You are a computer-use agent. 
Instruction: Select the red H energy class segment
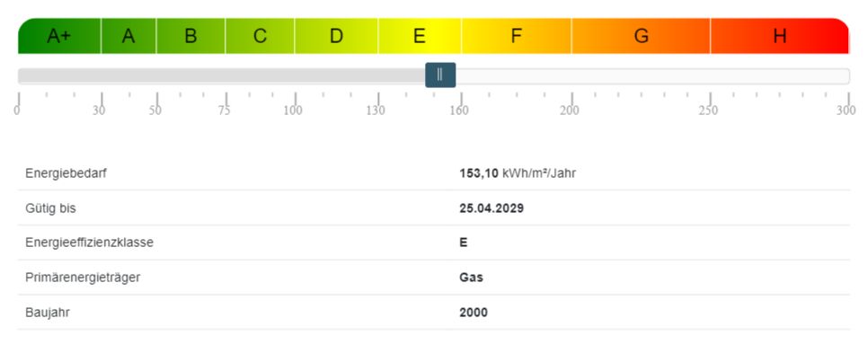(x=780, y=36)
